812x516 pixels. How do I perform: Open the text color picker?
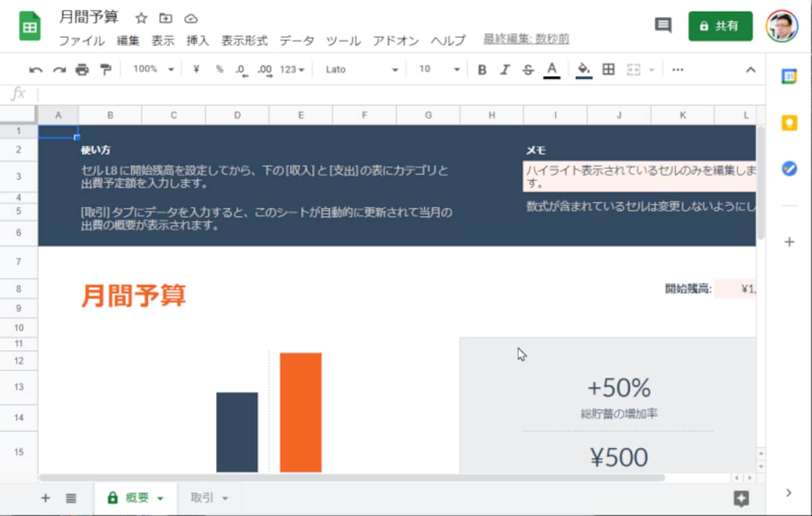pyautogui.click(x=551, y=69)
